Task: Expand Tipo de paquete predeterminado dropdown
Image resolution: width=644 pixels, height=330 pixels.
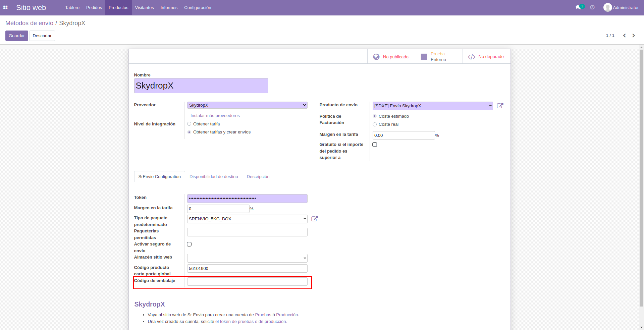Action: pos(247,219)
